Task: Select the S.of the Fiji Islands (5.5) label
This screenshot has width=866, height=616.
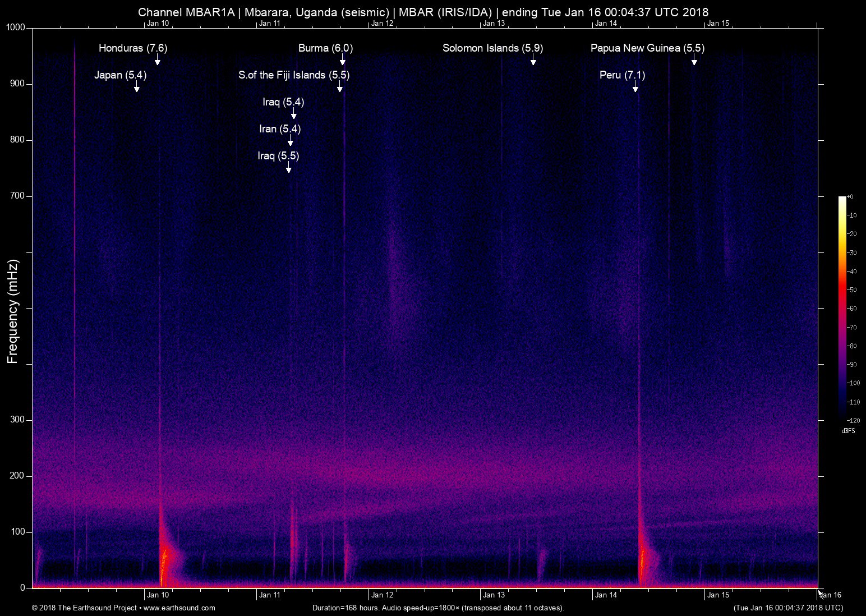Action: (294, 75)
